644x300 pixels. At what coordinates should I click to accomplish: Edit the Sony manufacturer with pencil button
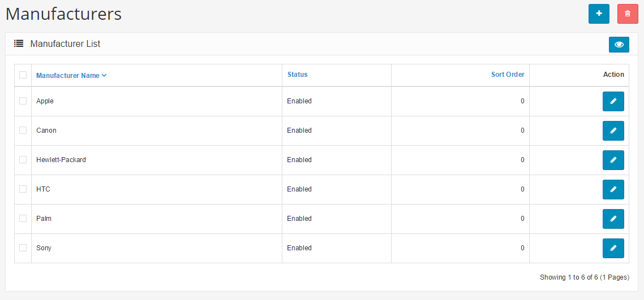click(x=613, y=249)
